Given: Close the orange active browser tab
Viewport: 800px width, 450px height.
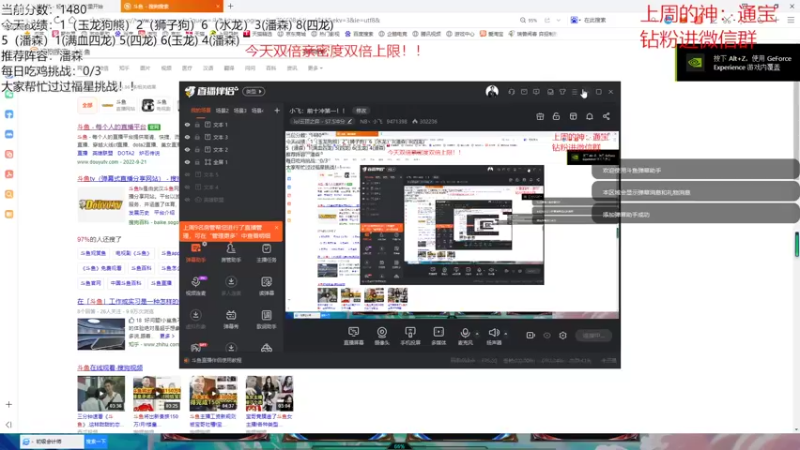Looking at the screenshot, I should 218,6.
